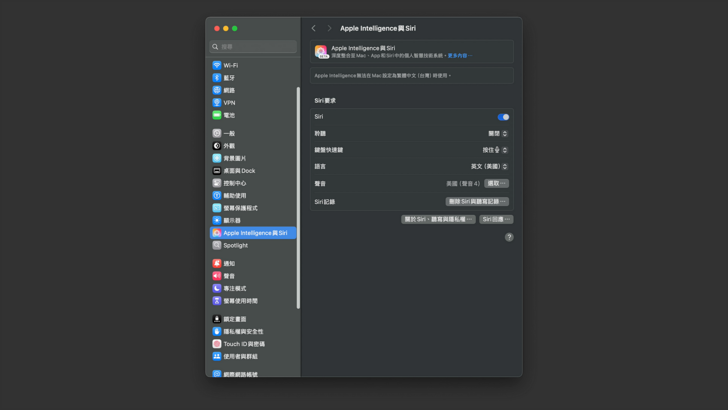Open the 鍵盤快速鍵 popup menu
728x410 pixels.
495,150
